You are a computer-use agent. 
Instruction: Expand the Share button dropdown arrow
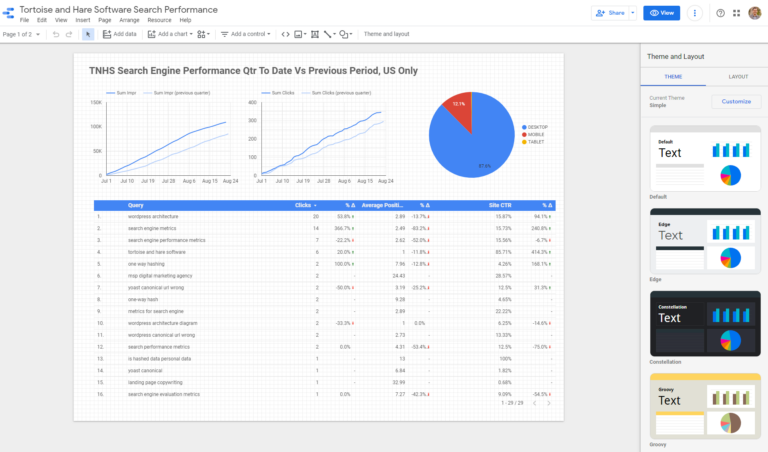633,13
